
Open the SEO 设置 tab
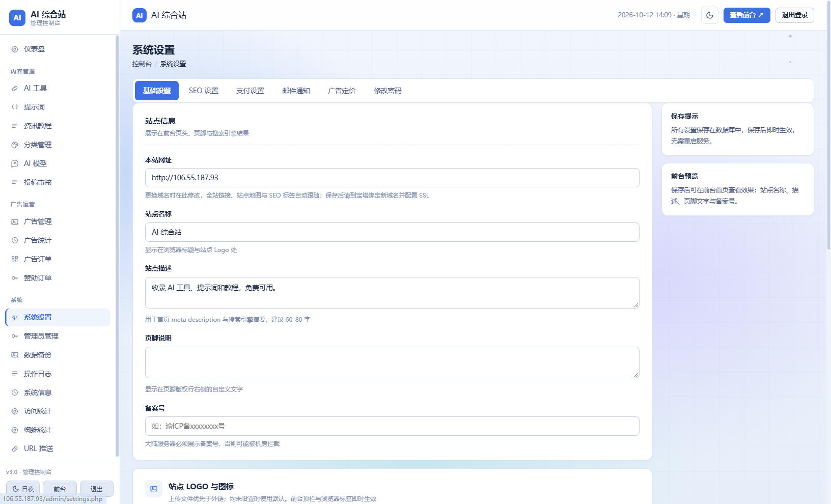click(204, 91)
